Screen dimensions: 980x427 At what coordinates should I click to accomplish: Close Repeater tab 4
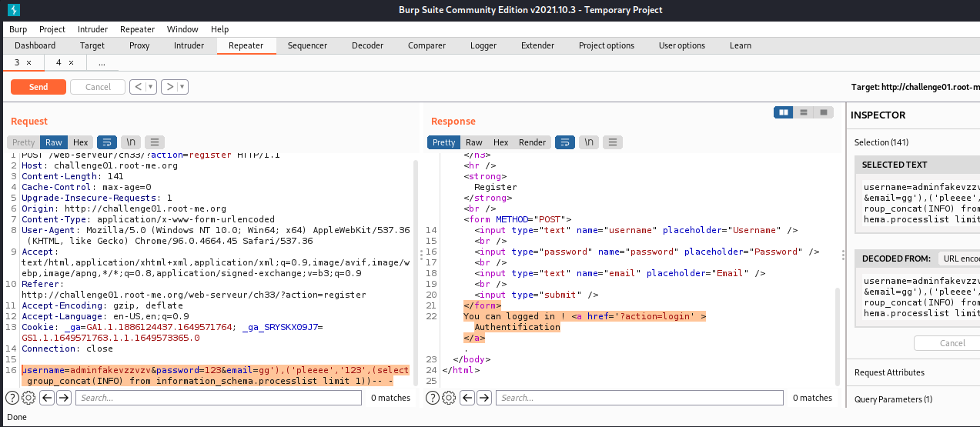pyautogui.click(x=71, y=62)
